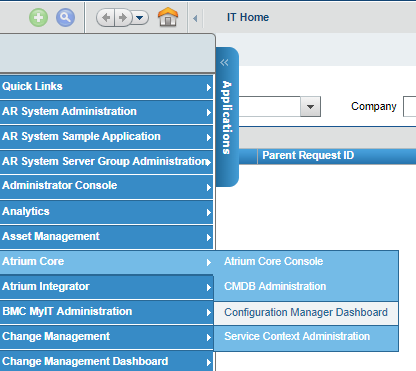Open AR System Sample Application menu
This screenshot has width=416, height=371.
point(106,137)
